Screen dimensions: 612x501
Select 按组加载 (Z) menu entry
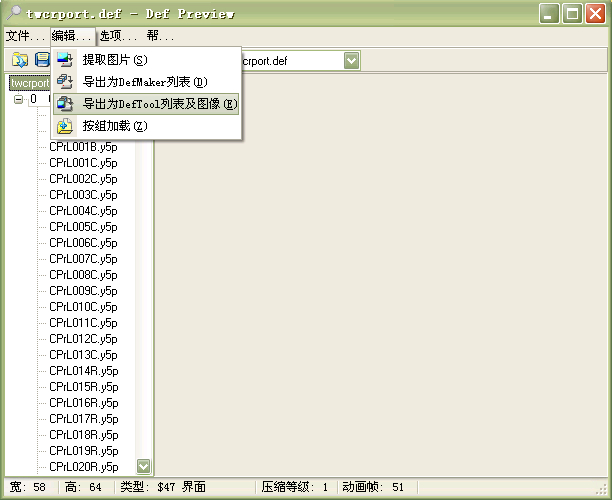(115, 126)
